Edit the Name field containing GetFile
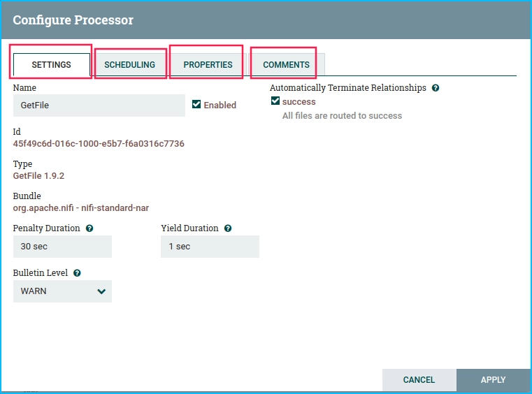 click(x=99, y=105)
